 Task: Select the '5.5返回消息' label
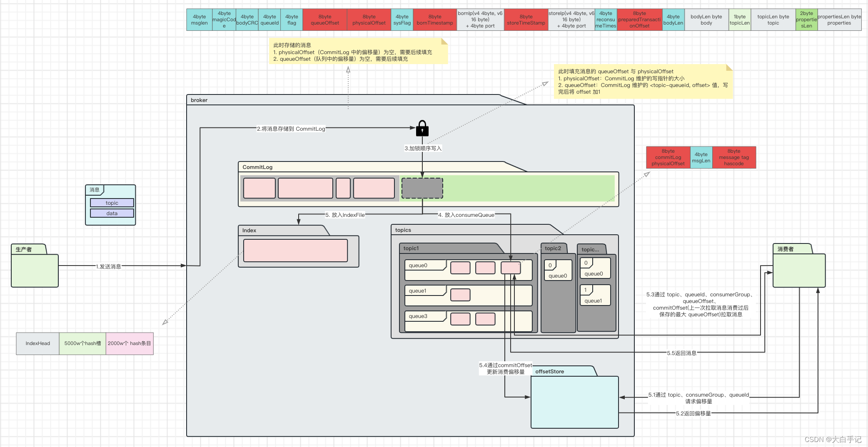681,353
